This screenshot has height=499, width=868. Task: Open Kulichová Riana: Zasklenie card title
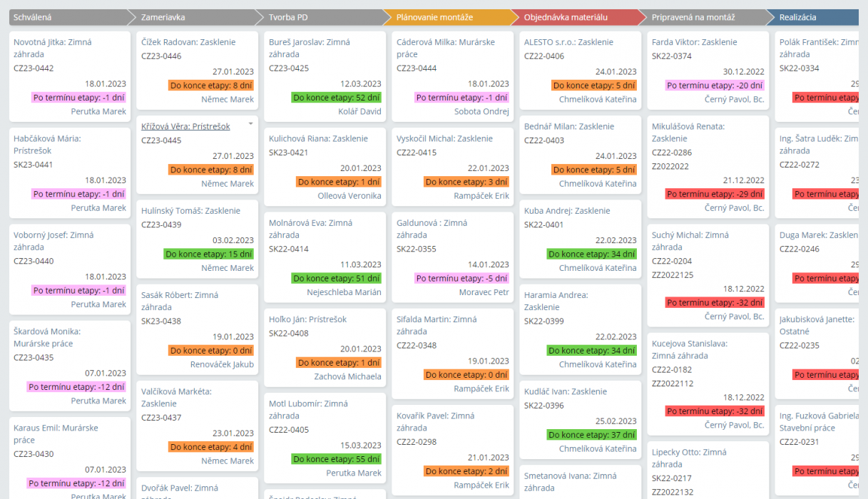click(318, 138)
